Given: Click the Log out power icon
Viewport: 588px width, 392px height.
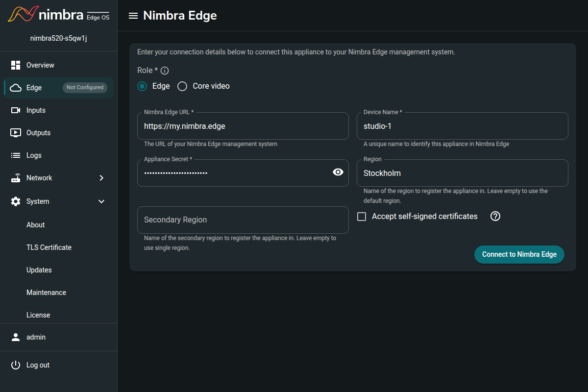Looking at the screenshot, I should [x=16, y=365].
